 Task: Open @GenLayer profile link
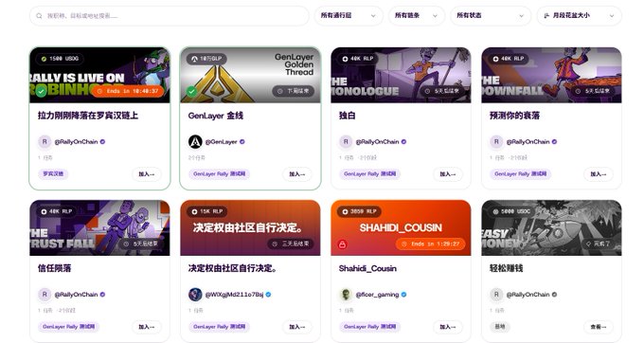point(221,142)
